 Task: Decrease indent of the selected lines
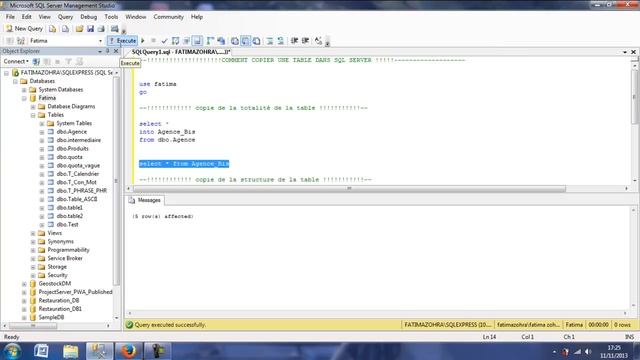click(294, 41)
